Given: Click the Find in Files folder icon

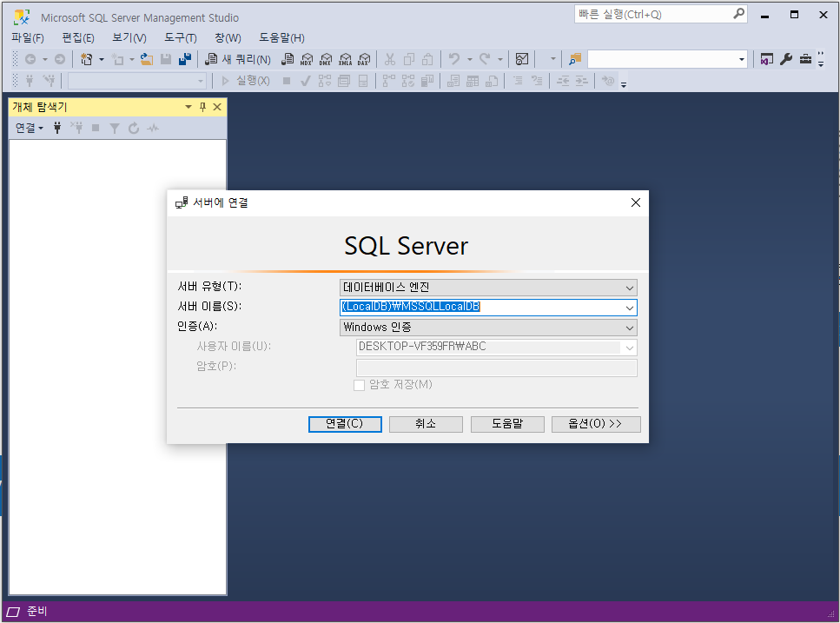Looking at the screenshot, I should (575, 59).
